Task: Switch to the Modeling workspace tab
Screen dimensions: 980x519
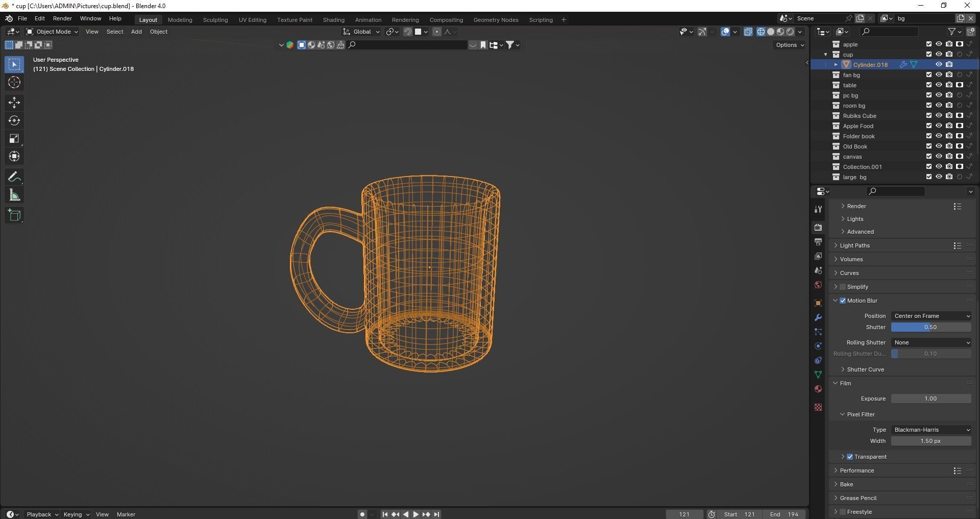Action: 180,20
